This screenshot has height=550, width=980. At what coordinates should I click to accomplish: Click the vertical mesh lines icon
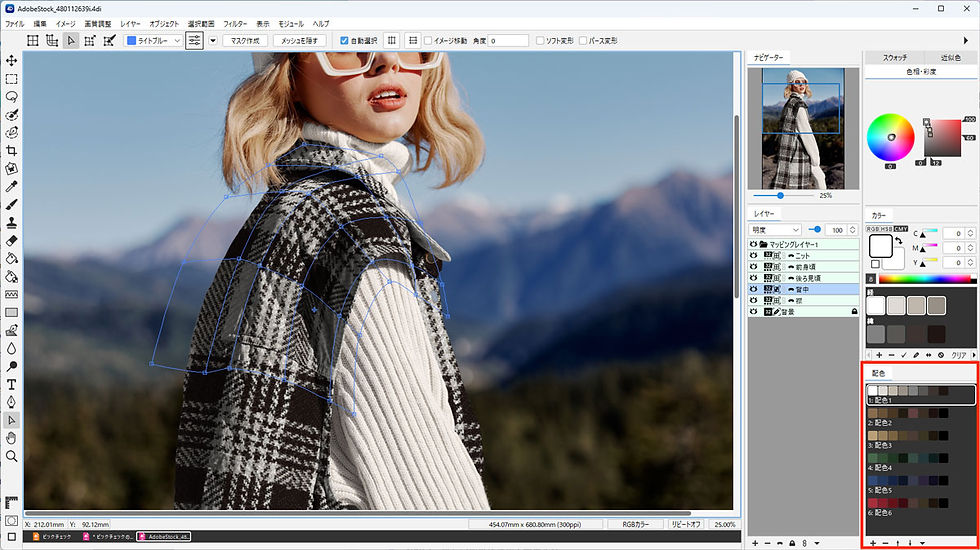[x=392, y=41]
